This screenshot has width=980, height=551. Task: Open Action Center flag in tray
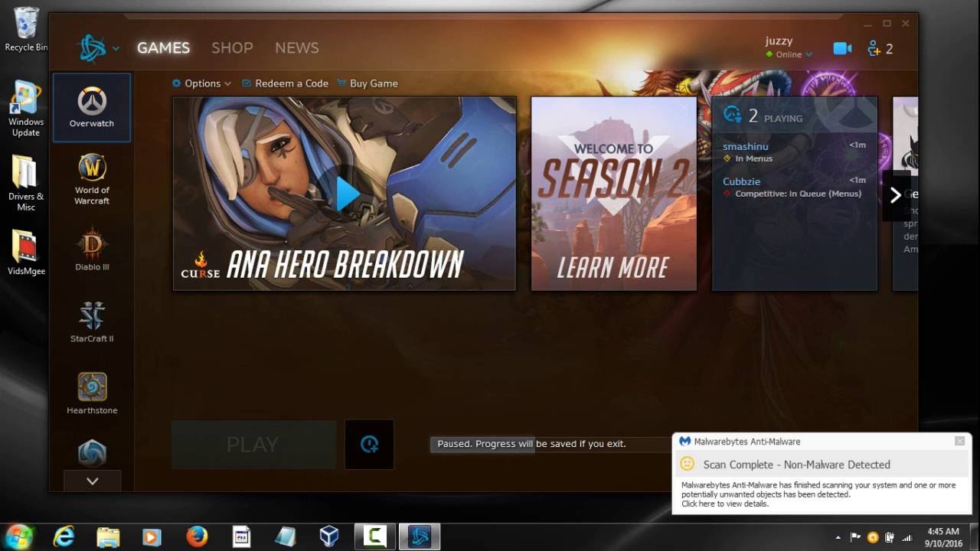856,537
